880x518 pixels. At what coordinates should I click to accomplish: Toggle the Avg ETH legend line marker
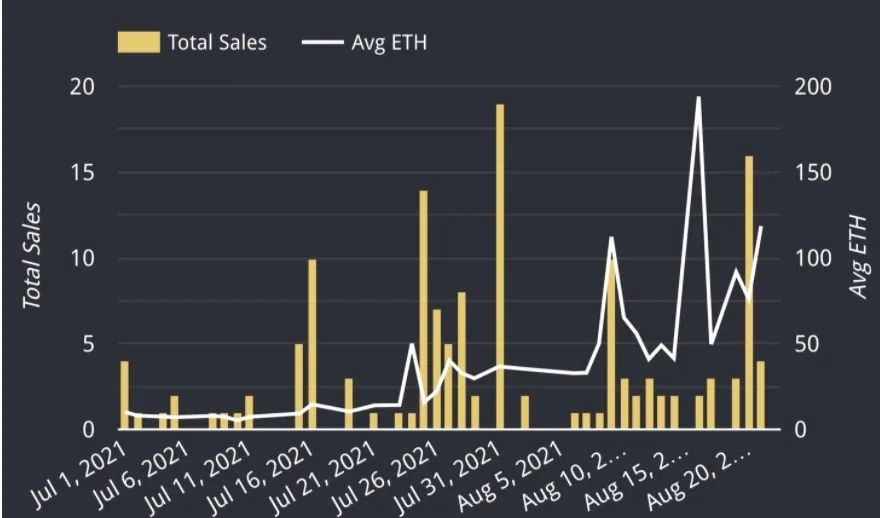322,42
